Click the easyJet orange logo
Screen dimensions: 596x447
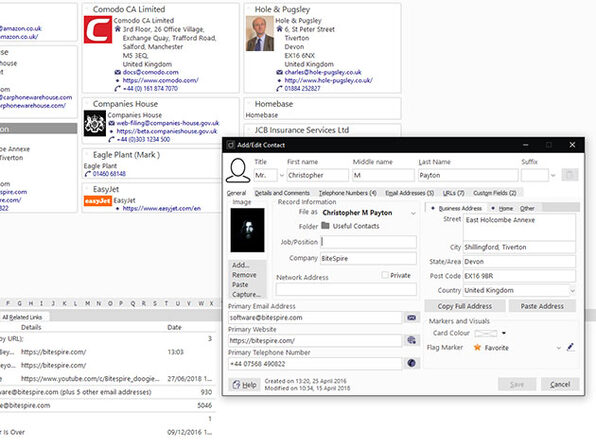pyautogui.click(x=98, y=201)
